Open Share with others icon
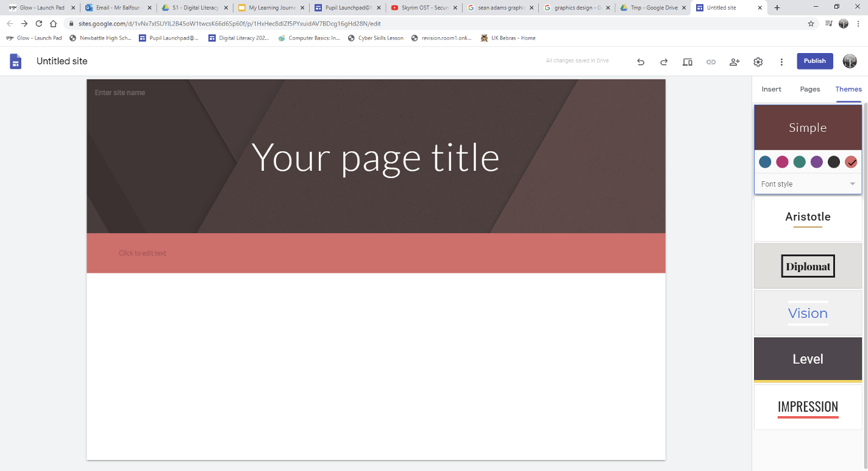This screenshot has height=471, width=868. pyautogui.click(x=735, y=62)
